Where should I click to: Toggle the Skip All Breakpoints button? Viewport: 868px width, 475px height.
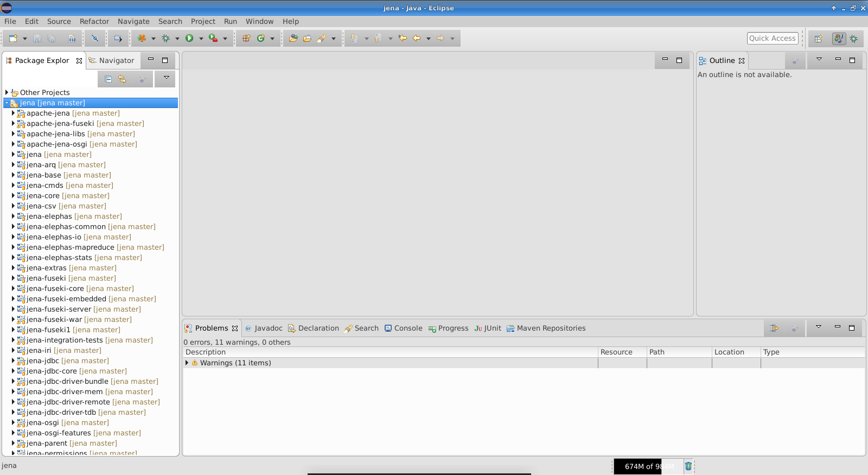click(95, 38)
